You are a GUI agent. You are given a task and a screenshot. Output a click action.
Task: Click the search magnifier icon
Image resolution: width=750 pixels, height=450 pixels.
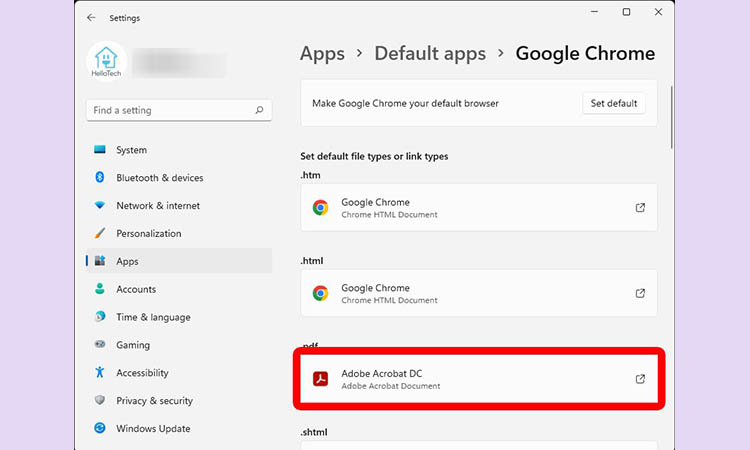259,110
